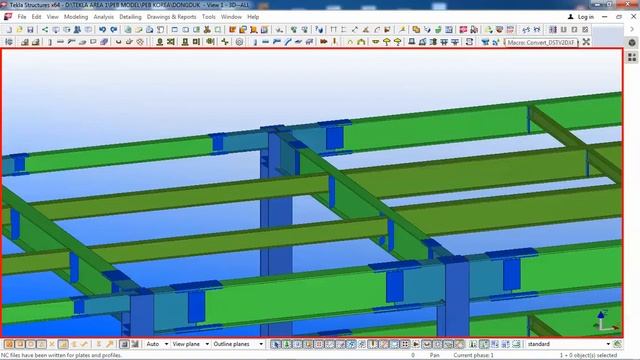Image resolution: width=640 pixels, height=360 pixels.
Task: Expand the side pane with the chevron arrow
Action: click(632, 29)
